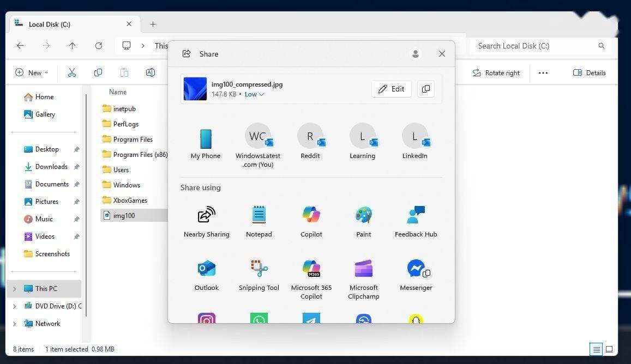631x364 pixels.
Task: Share with Reddit contact
Action: [310, 141]
